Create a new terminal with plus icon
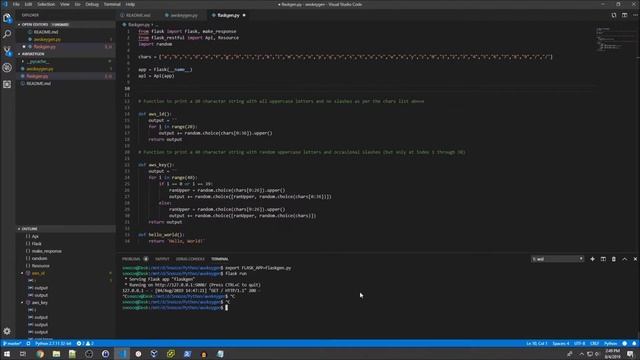The width and height of the screenshot is (640, 360). click(592, 259)
